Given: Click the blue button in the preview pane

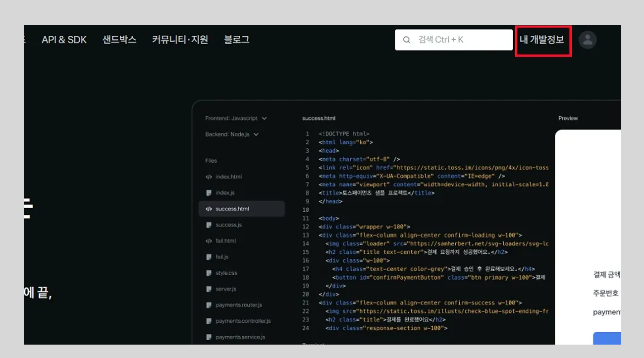Looking at the screenshot, I should (607, 339).
